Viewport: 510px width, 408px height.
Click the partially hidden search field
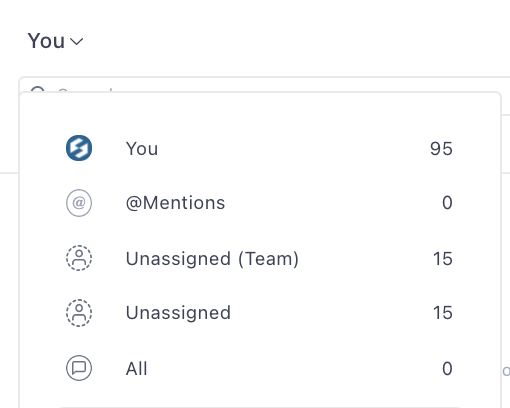click(x=265, y=85)
